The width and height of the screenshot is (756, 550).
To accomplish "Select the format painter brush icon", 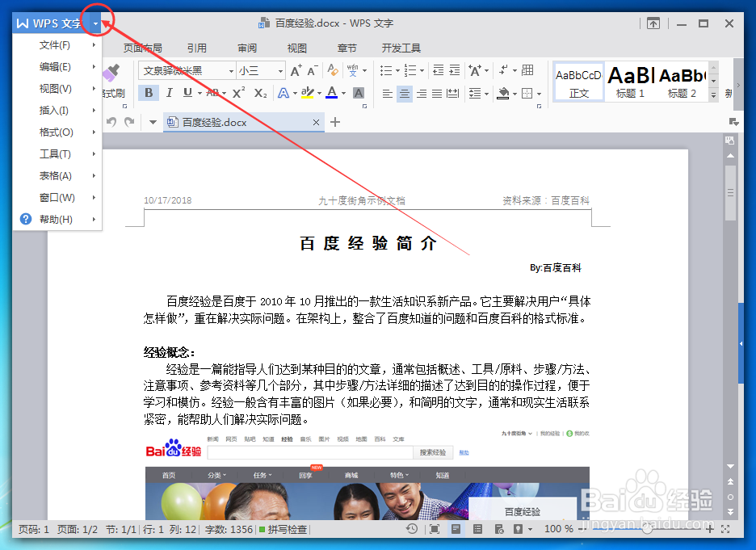I will point(111,73).
